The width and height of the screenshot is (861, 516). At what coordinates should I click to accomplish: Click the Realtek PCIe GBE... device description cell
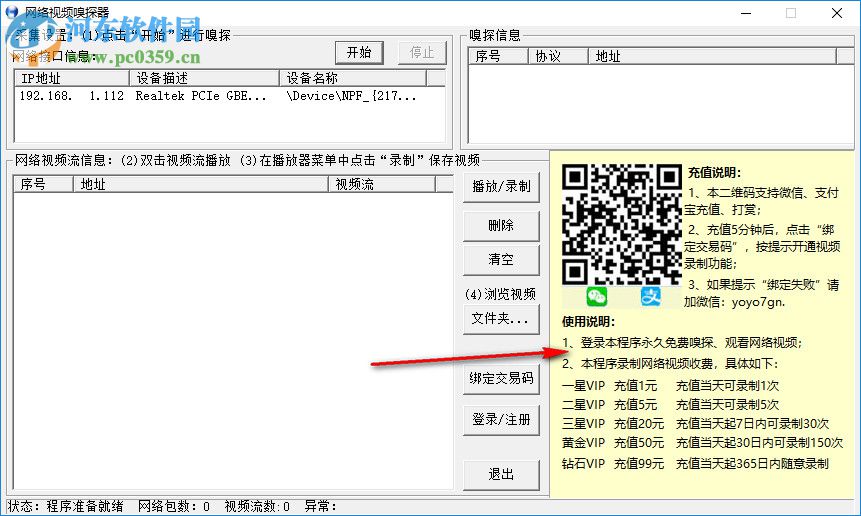point(201,96)
